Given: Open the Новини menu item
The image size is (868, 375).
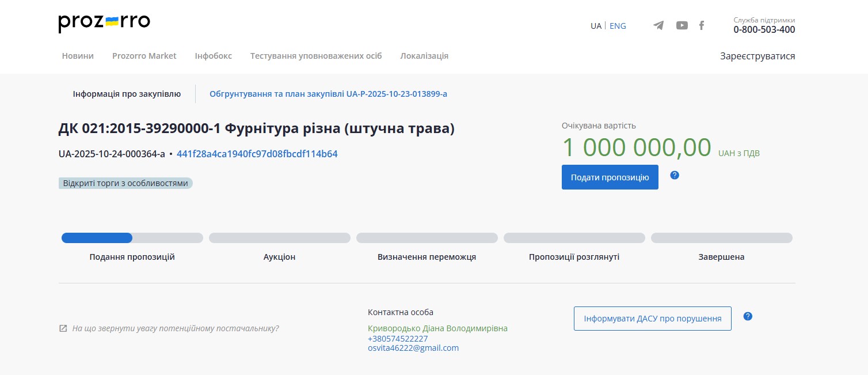Looking at the screenshot, I should [78, 56].
